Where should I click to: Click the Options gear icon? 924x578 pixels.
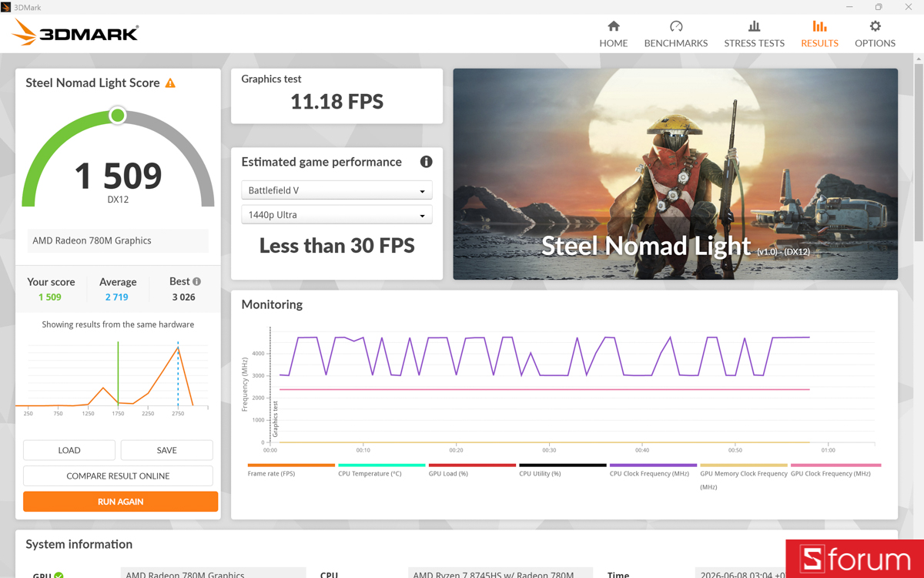(875, 26)
